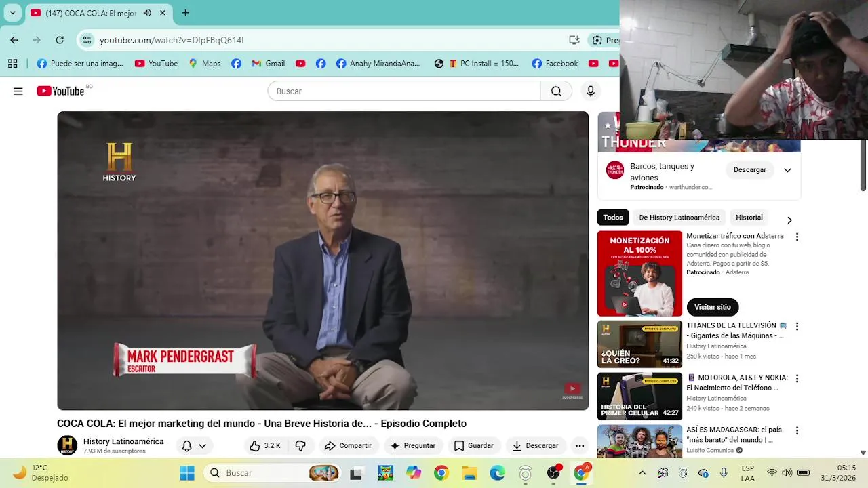Image resolution: width=868 pixels, height=488 pixels.
Task: Expand the notification options chevron
Action: pyautogui.click(x=202, y=445)
